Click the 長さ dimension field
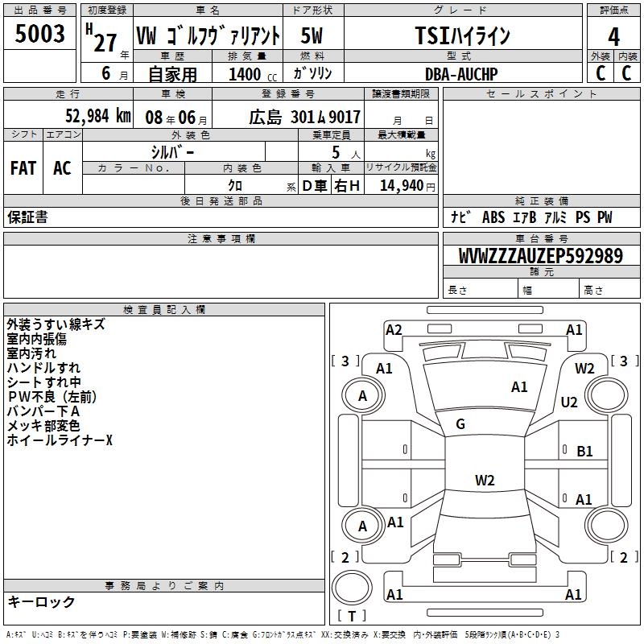Screen dimensions: 644x644 481,290
